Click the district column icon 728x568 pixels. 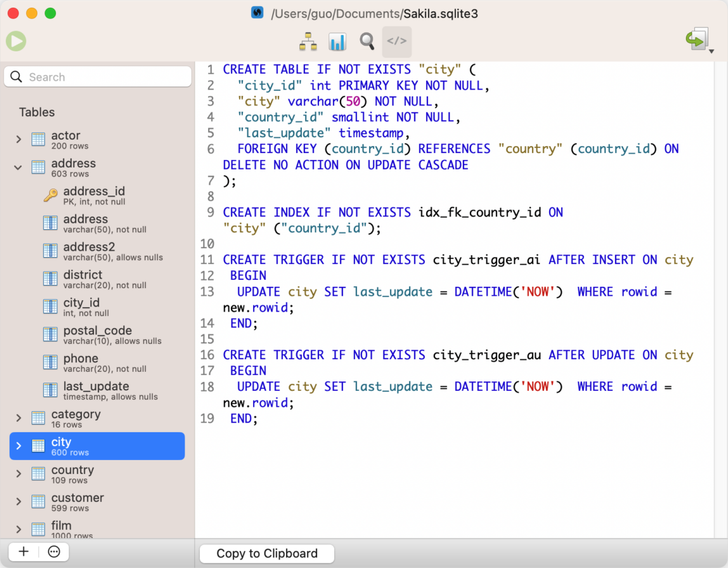pos(50,279)
